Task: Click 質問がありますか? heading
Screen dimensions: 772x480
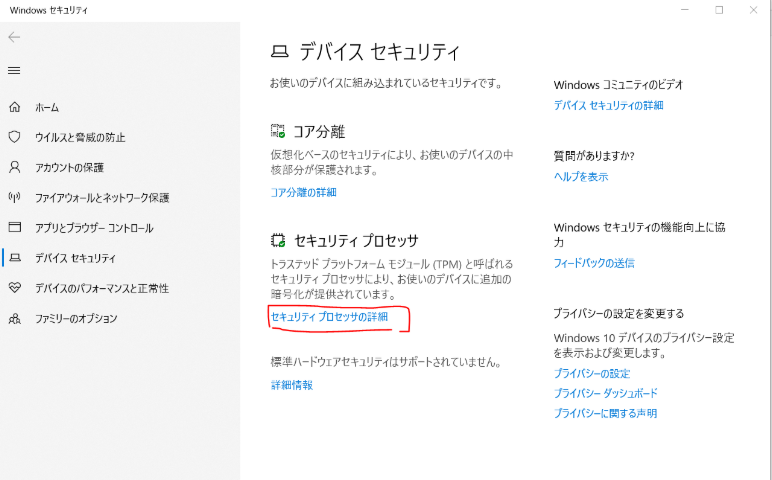Action: click(594, 156)
